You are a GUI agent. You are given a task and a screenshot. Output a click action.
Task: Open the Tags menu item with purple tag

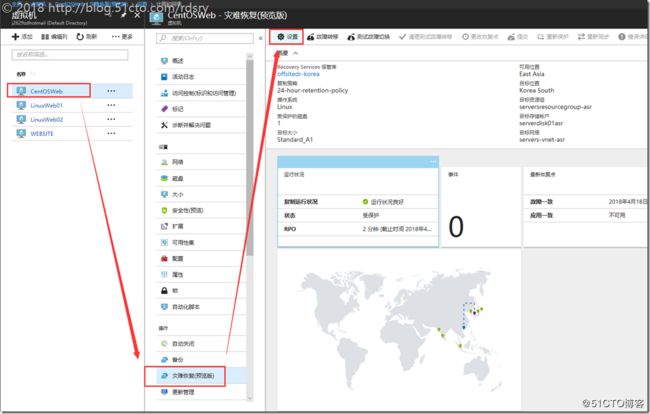(x=201, y=109)
